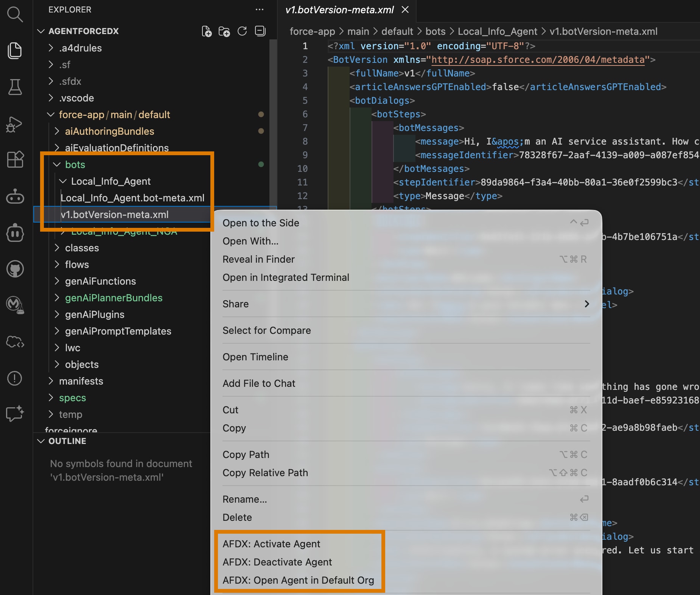Open the Search view

(15, 14)
